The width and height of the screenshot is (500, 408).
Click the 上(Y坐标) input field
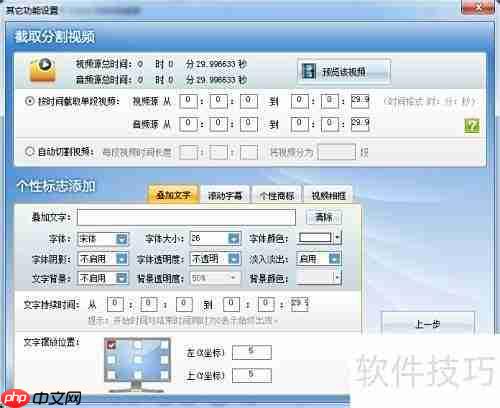coord(252,375)
